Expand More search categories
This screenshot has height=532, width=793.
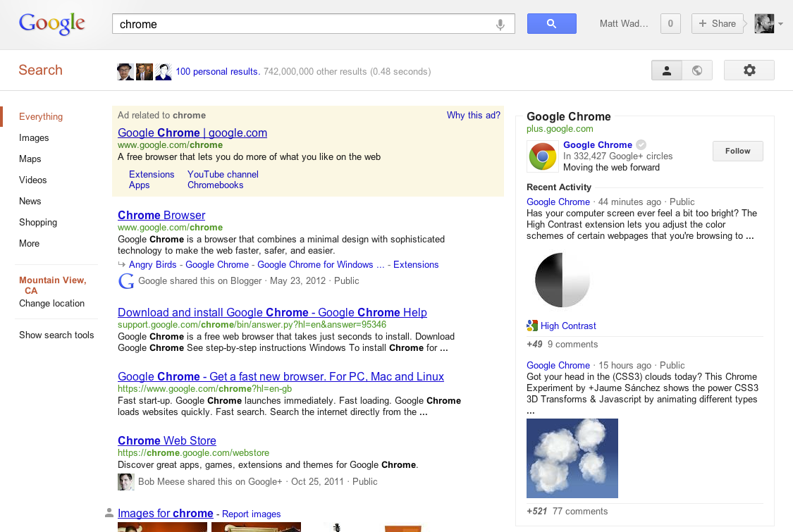click(29, 244)
